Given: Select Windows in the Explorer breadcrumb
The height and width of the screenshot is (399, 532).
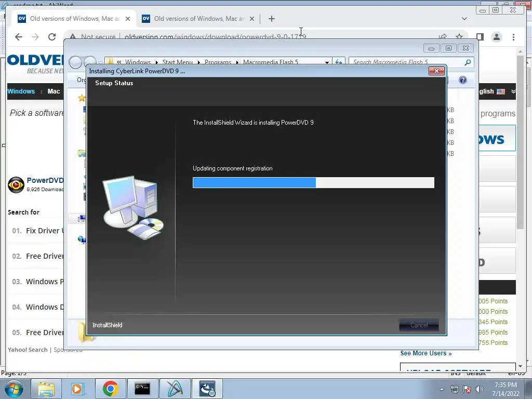Looking at the screenshot, I should (x=138, y=62).
